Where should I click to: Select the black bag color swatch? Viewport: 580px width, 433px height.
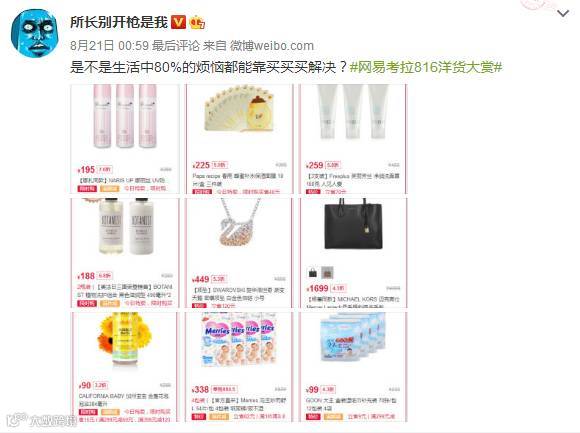(313, 273)
